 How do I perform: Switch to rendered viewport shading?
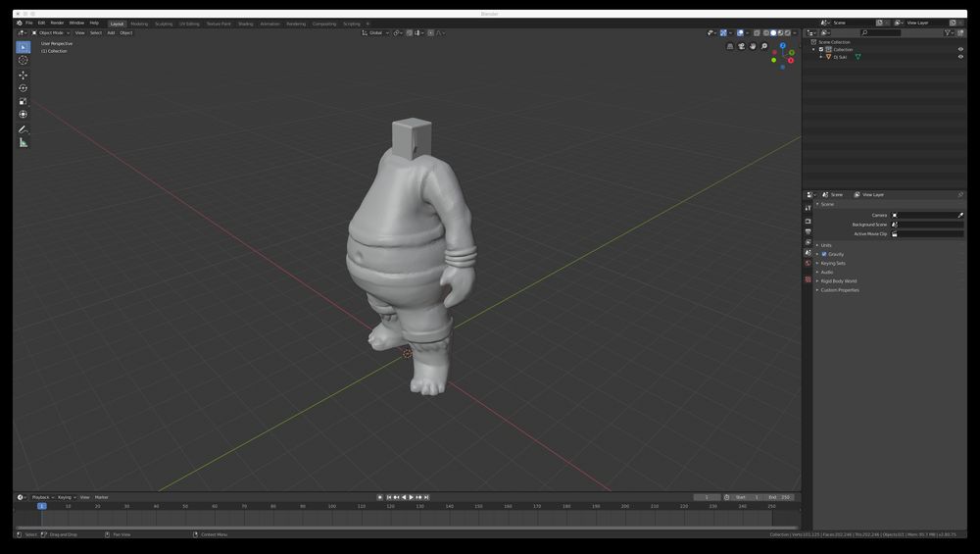(788, 33)
